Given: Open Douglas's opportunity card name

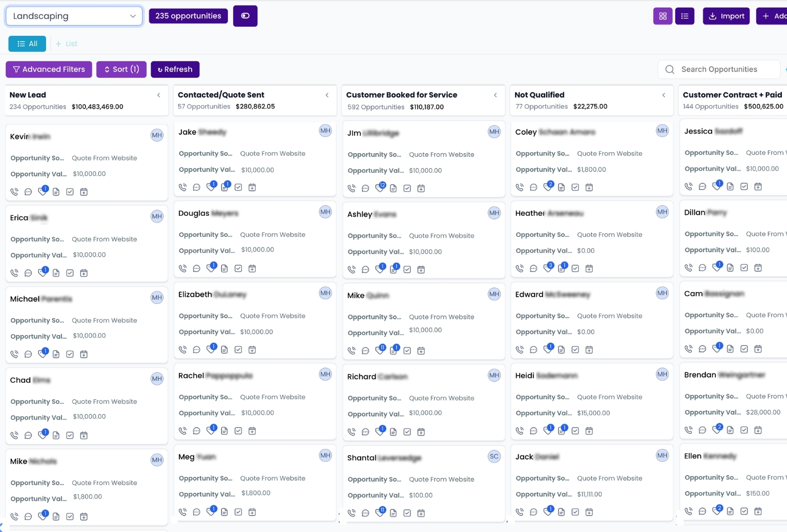Looking at the screenshot, I should 209,213.
